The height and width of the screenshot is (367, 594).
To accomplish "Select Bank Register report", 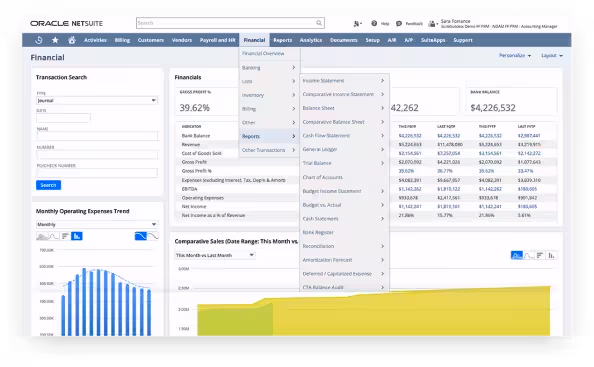I will (318, 232).
